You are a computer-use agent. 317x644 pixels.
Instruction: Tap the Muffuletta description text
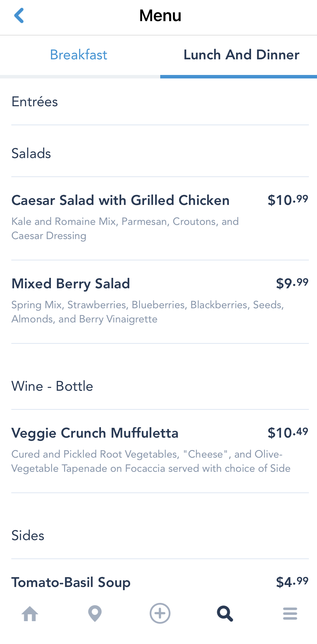pos(150,461)
